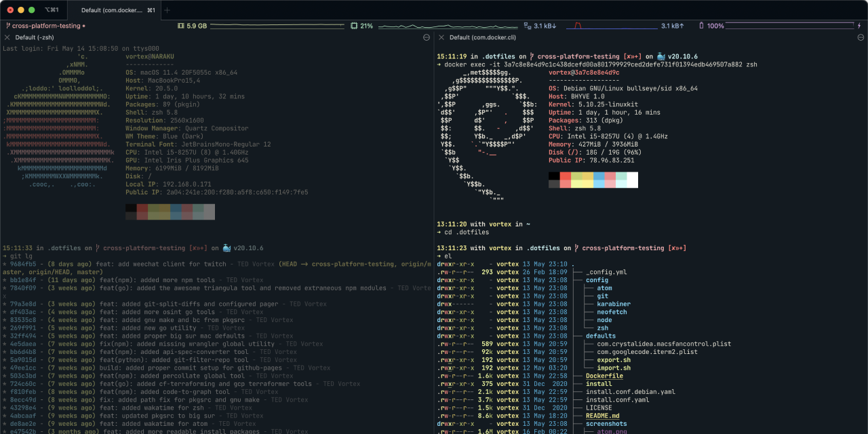Click the vortex@3a7c8e8e4d9c title

(x=584, y=73)
